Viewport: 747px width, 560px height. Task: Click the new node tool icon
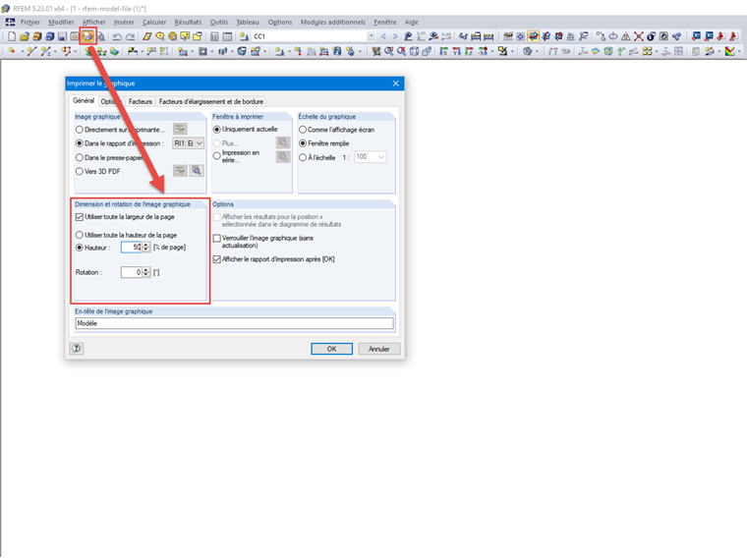[12, 51]
